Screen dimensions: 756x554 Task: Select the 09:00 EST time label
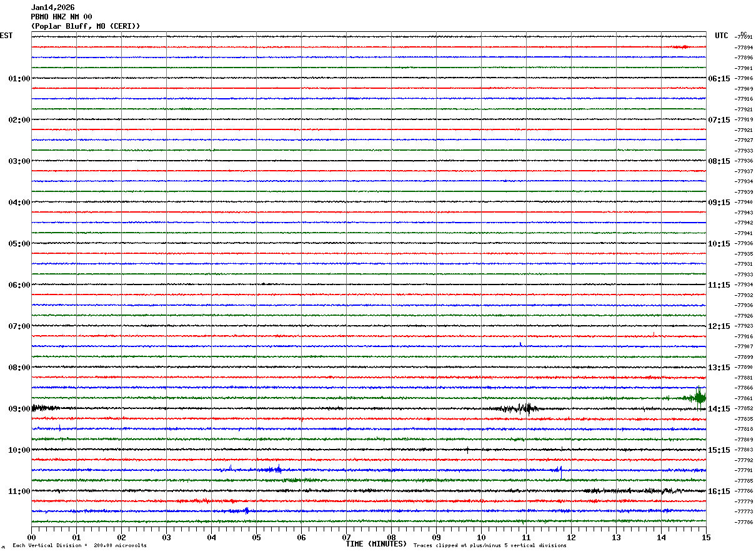[19, 409]
